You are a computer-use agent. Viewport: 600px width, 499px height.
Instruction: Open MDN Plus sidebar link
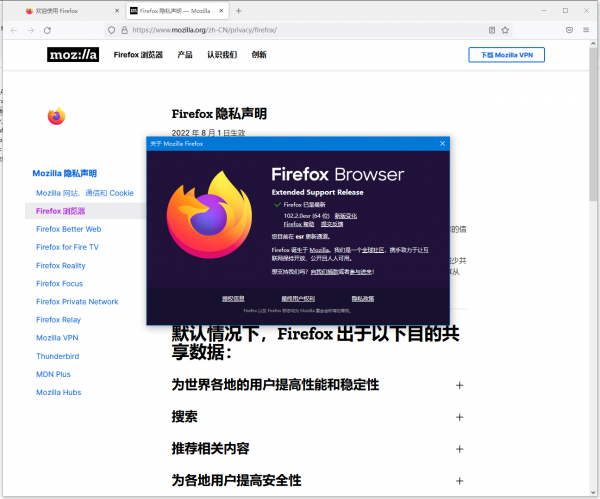point(53,374)
